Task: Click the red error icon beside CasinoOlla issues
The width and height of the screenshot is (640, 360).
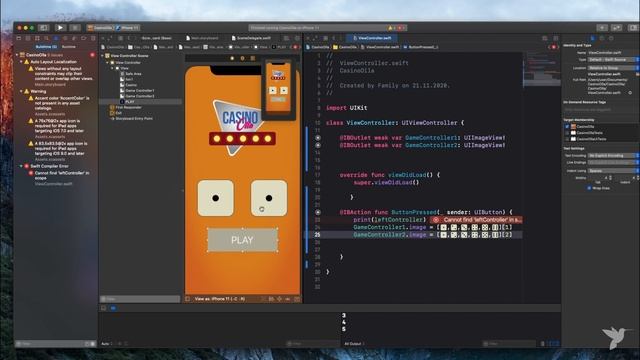Action: [x=93, y=55]
